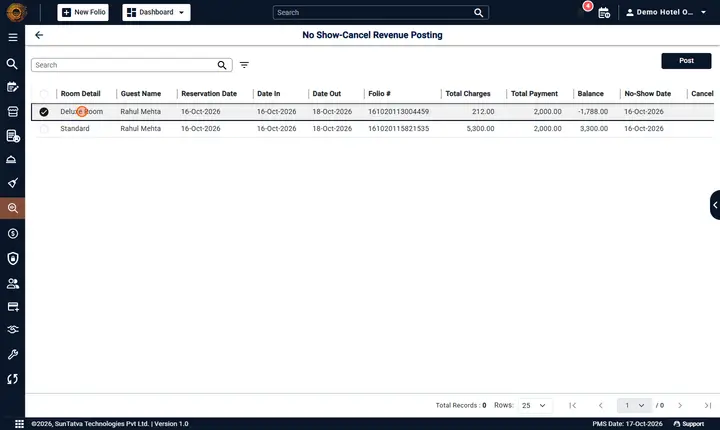Viewport: 720px width, 430px height.
Task: Uncheck the Deluxe Room row checkbox
Action: point(44,112)
